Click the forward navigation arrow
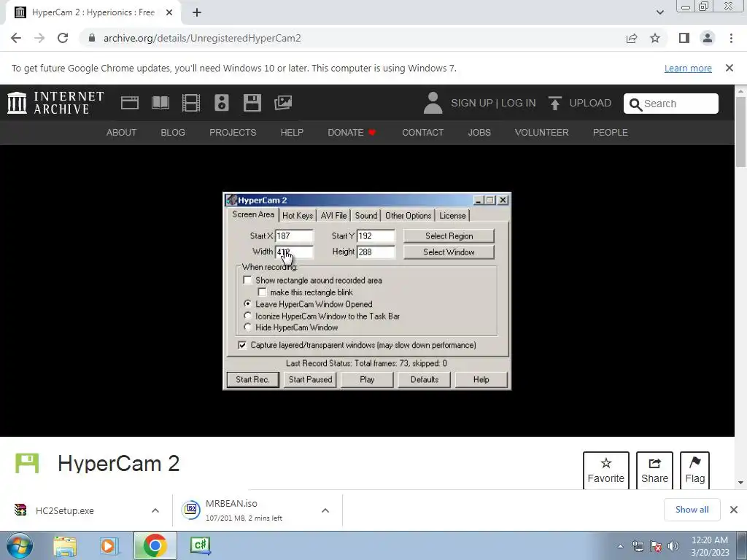The image size is (747, 560). pos(39,38)
